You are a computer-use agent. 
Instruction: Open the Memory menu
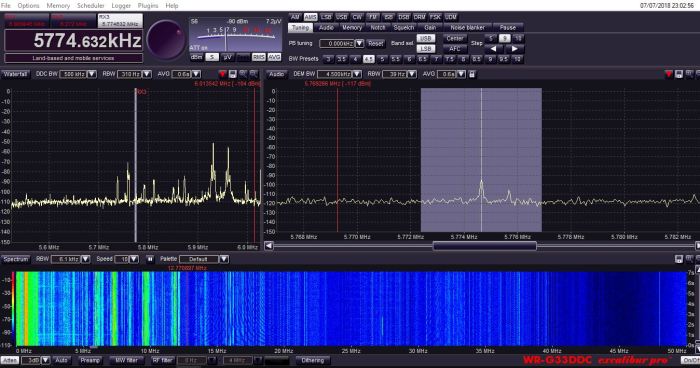pos(58,6)
